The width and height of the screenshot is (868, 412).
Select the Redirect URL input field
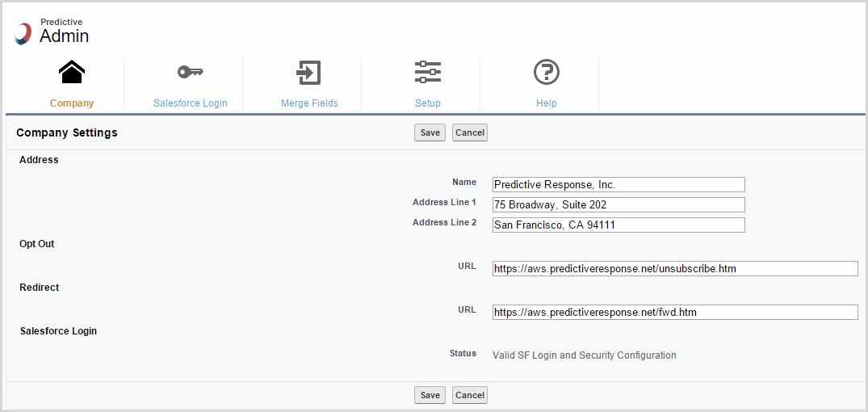[674, 313]
